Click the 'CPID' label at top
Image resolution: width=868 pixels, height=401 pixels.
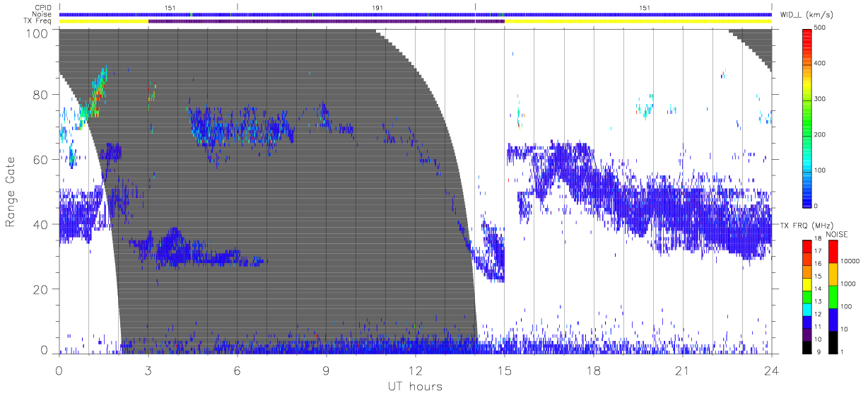point(44,8)
